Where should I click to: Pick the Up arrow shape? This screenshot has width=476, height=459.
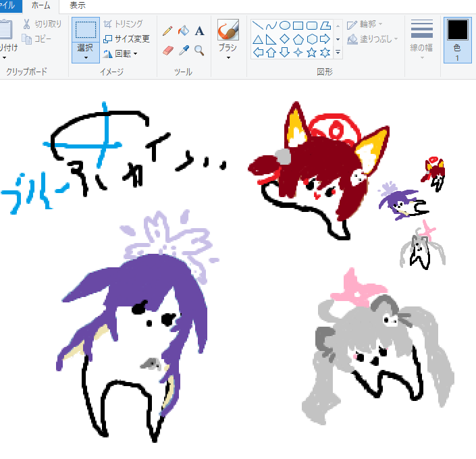(x=271, y=53)
